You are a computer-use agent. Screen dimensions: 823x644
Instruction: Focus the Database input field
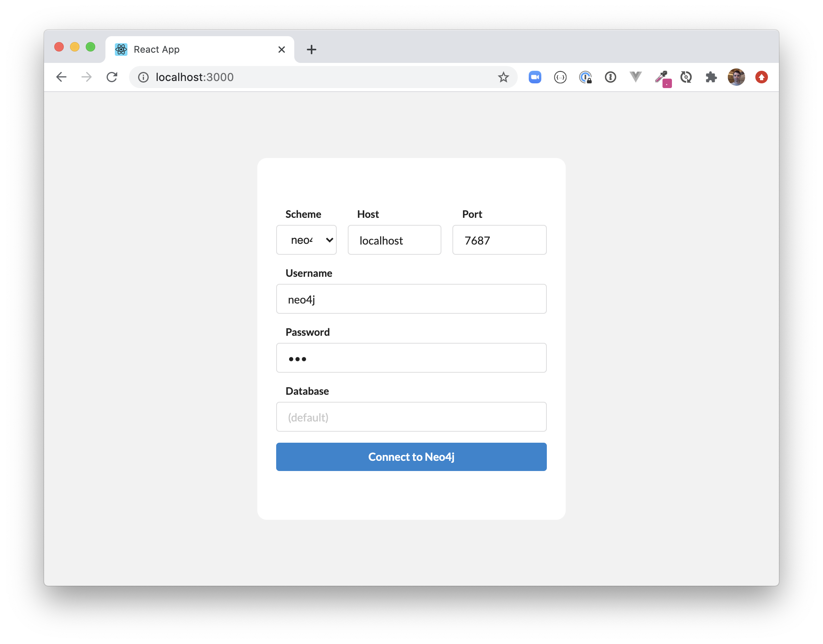click(x=411, y=417)
